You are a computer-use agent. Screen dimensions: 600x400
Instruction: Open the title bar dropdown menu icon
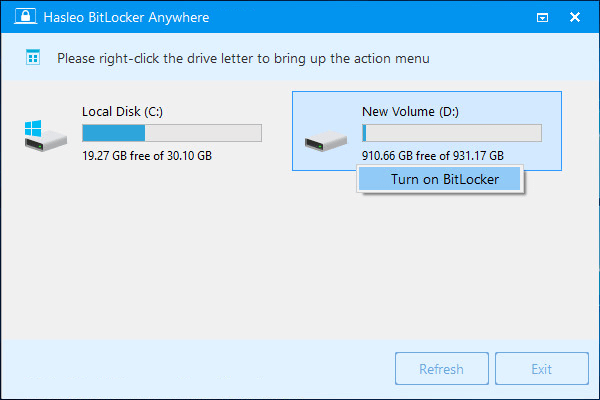tap(542, 17)
